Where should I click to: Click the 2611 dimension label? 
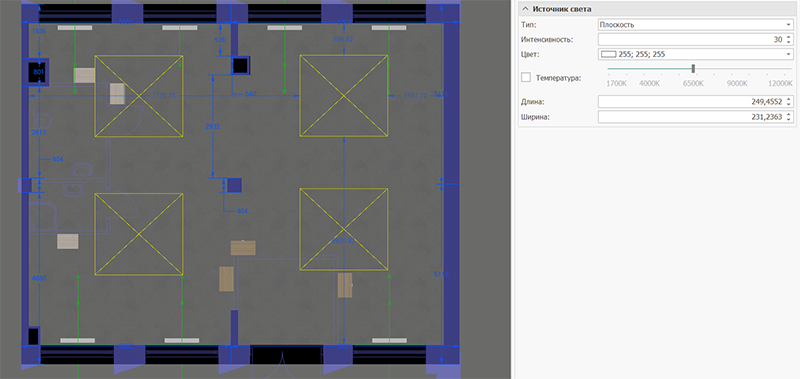point(39,132)
